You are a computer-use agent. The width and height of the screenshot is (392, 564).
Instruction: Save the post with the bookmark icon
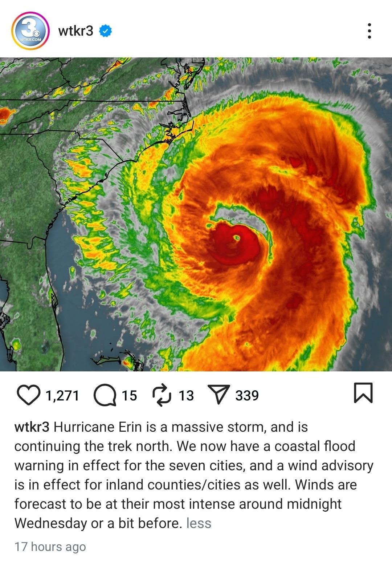(x=363, y=393)
